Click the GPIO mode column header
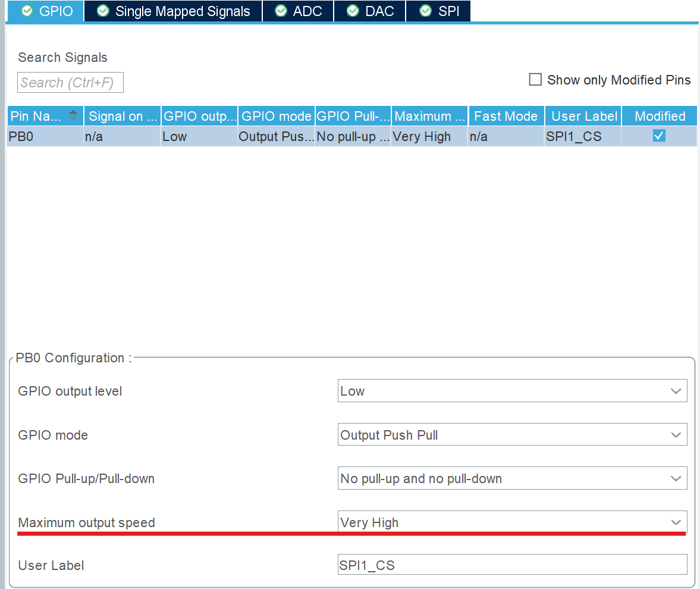 tap(277, 116)
